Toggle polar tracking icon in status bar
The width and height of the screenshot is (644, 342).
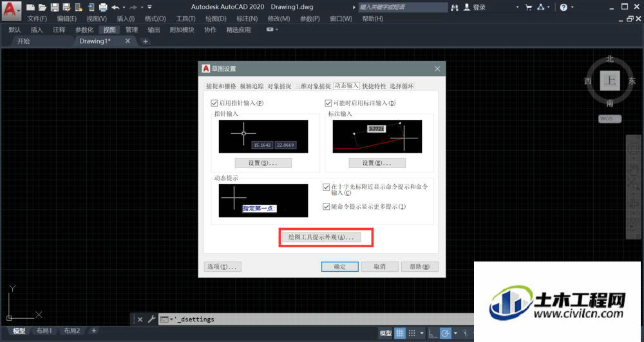click(x=445, y=334)
